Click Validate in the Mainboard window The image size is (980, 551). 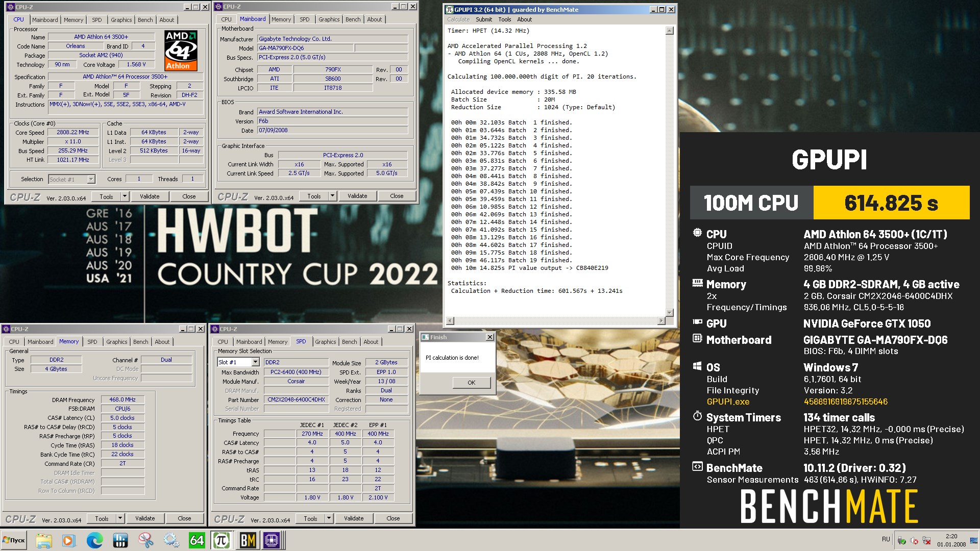pos(357,196)
